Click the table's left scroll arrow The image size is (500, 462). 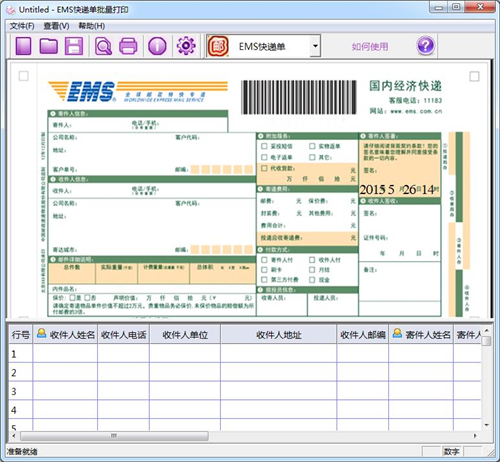click(x=14, y=436)
